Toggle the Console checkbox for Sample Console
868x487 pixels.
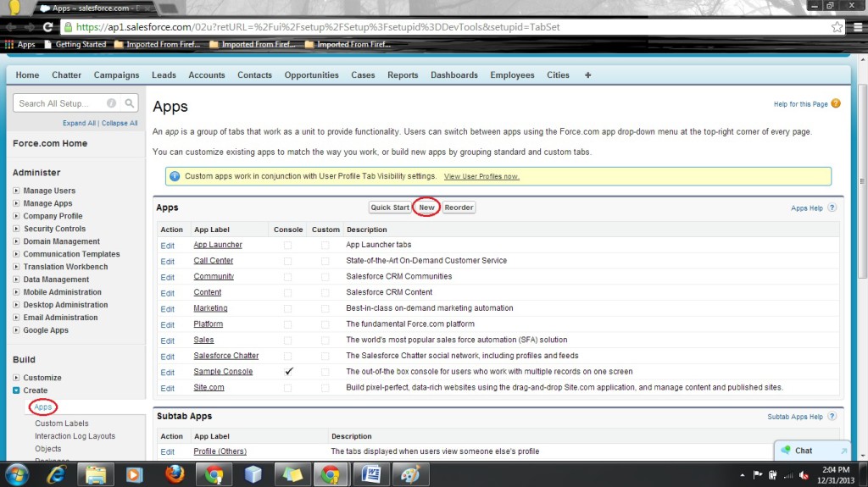[x=288, y=372]
